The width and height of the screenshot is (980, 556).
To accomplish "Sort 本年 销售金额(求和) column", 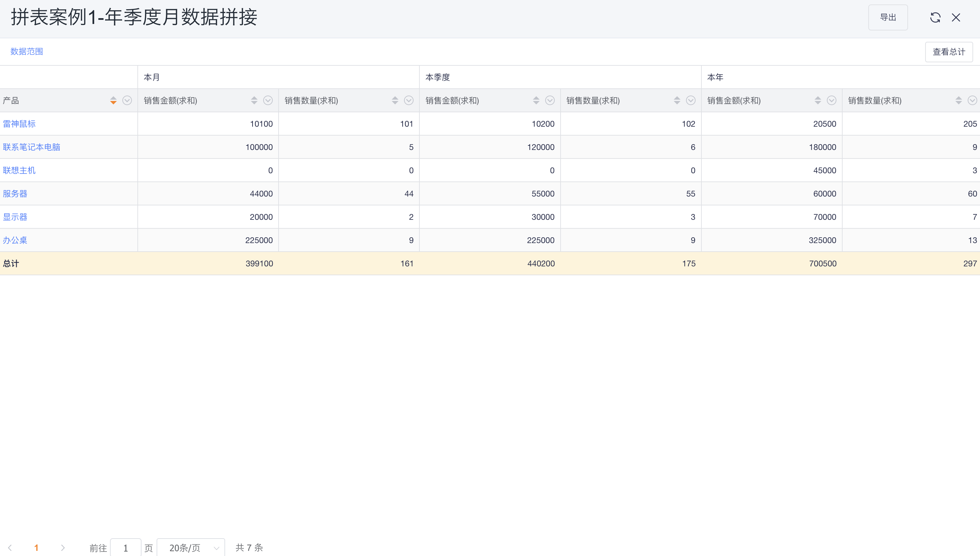I will pos(818,100).
